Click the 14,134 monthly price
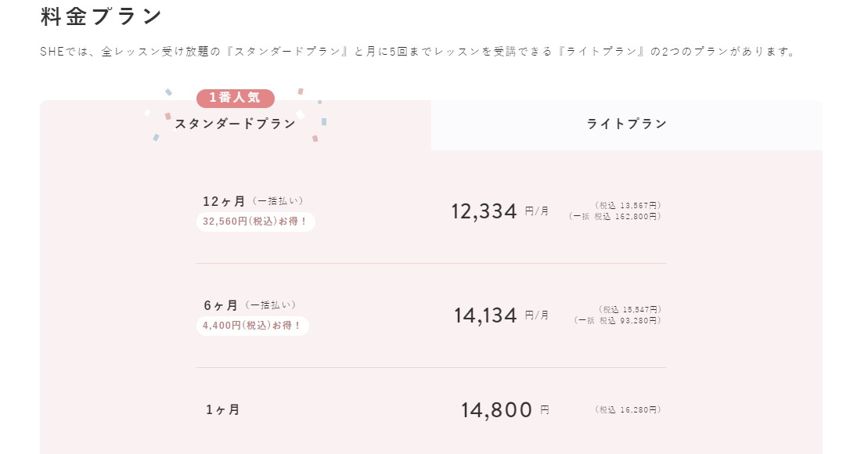 tap(485, 315)
